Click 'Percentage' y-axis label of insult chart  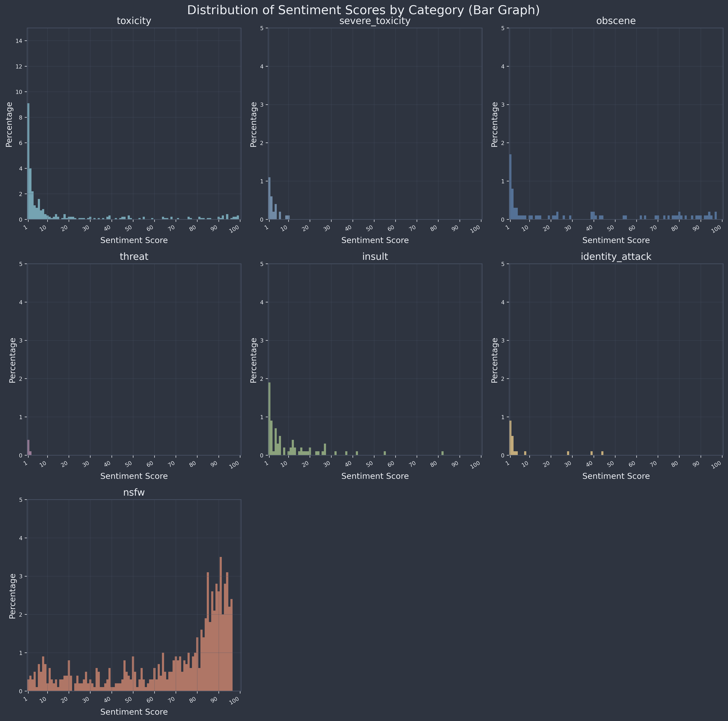click(254, 360)
